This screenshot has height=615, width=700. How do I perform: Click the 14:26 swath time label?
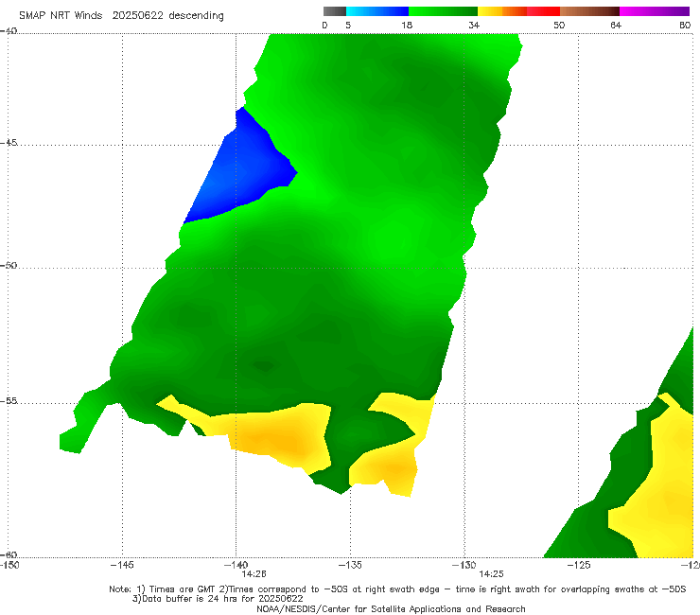[254, 574]
